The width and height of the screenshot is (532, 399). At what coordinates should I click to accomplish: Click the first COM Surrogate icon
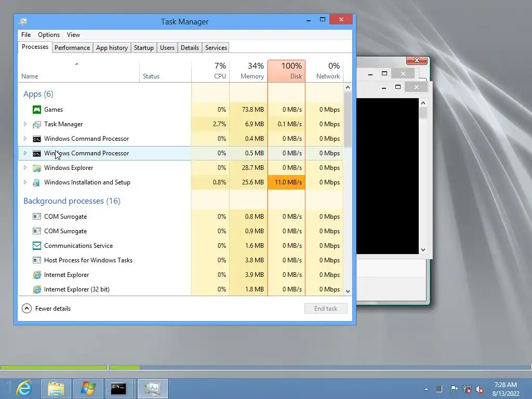[37, 217]
